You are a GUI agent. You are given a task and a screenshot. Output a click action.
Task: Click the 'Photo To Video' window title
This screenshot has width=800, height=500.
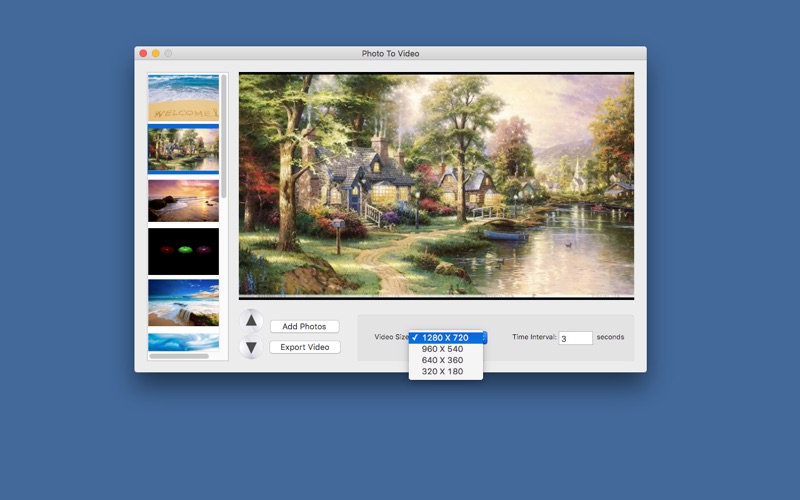click(x=390, y=54)
